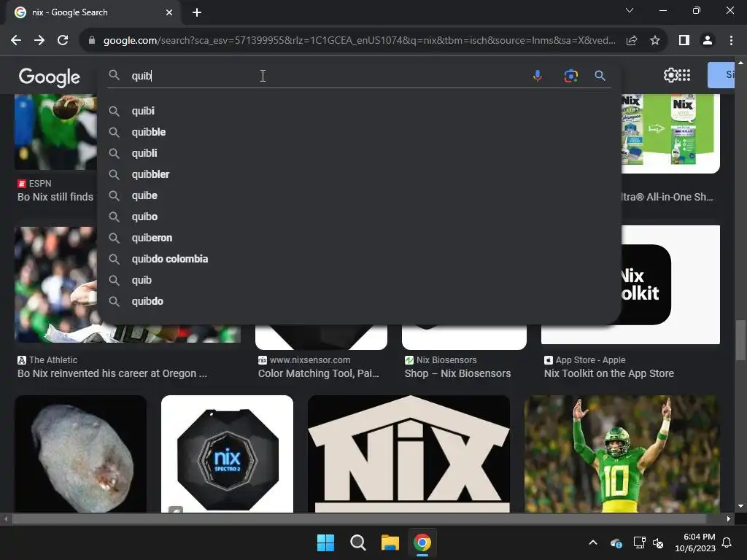Click the address bar URL
This screenshot has width=747, height=560.
[359, 41]
